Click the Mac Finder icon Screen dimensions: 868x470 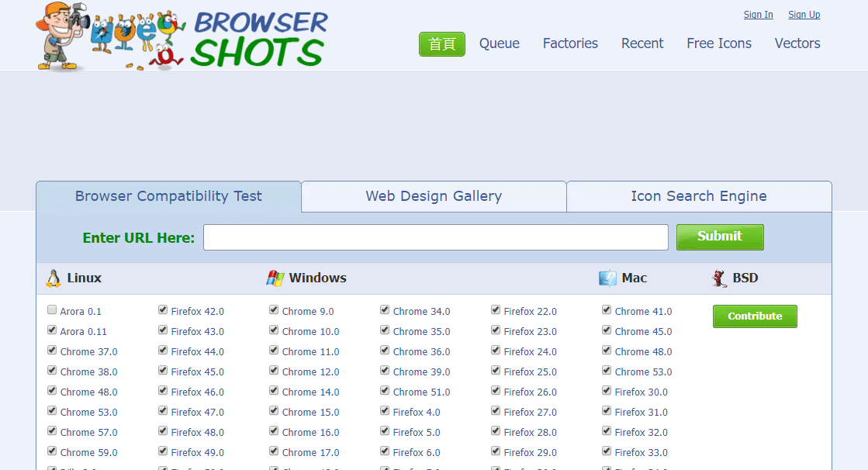607,278
